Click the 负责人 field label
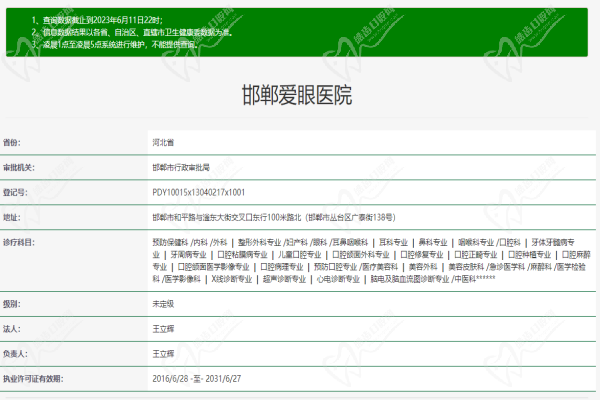 (15, 354)
